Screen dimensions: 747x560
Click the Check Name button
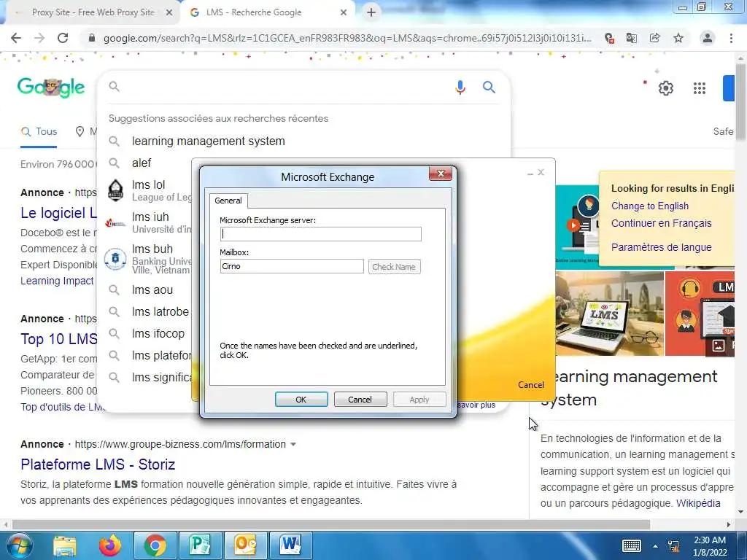[394, 267]
